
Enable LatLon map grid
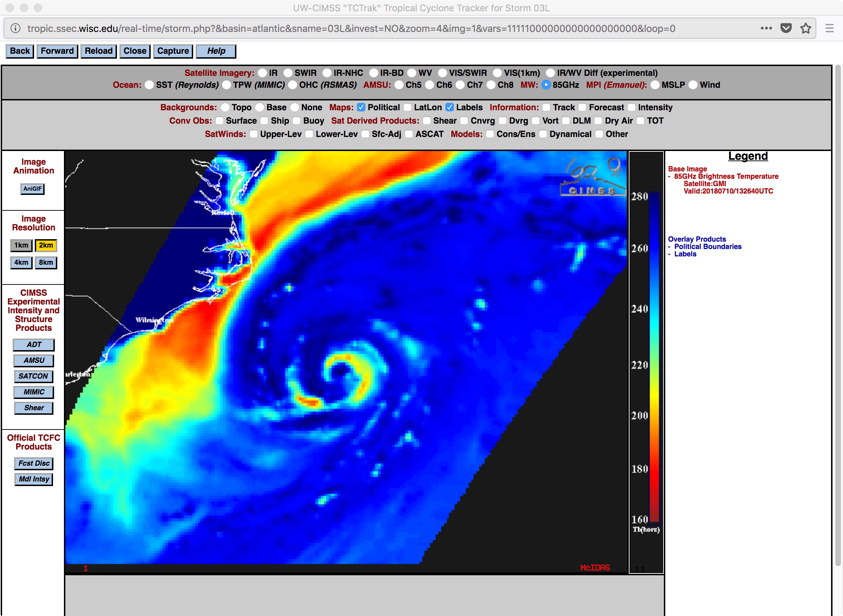point(407,107)
